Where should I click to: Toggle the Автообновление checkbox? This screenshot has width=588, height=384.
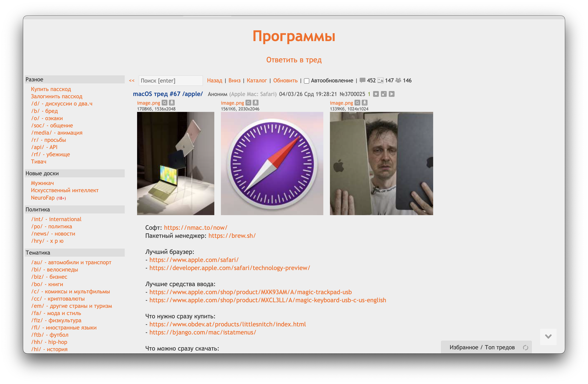307,81
